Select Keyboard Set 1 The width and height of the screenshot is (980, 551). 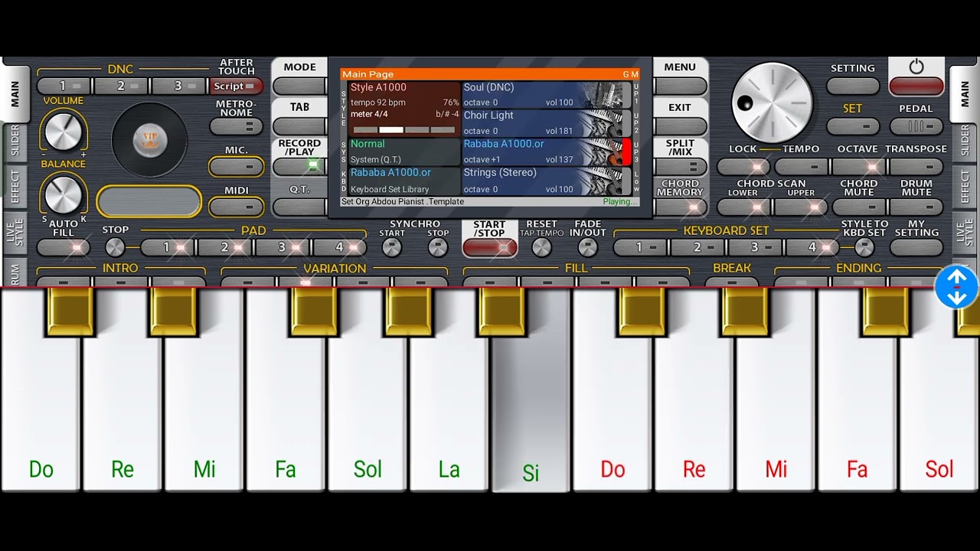[x=641, y=247]
